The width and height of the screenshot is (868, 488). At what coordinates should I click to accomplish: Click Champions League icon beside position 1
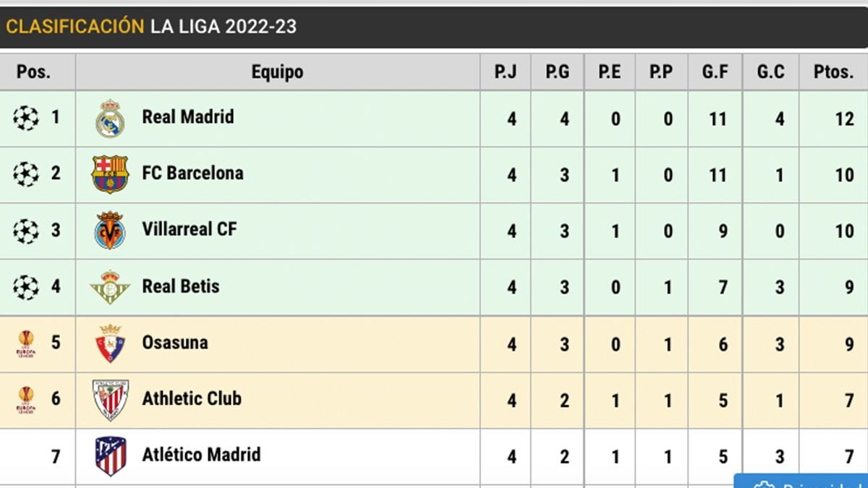26,118
